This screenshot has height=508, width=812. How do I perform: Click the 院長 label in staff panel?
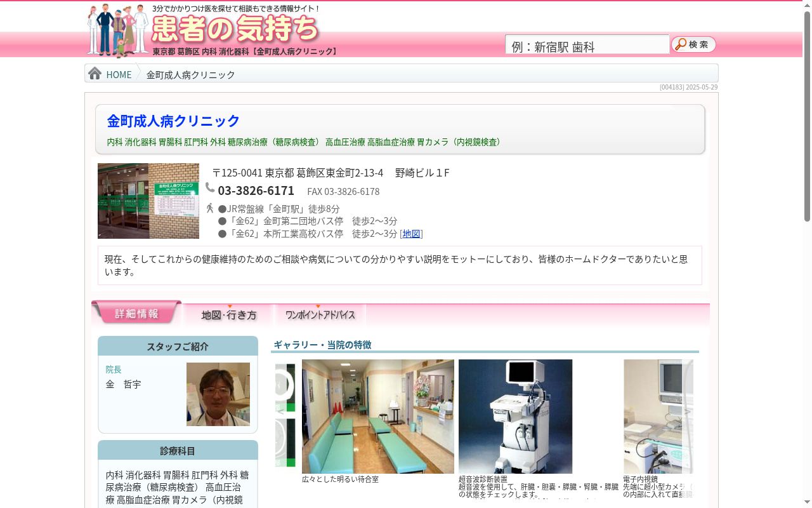coord(114,369)
